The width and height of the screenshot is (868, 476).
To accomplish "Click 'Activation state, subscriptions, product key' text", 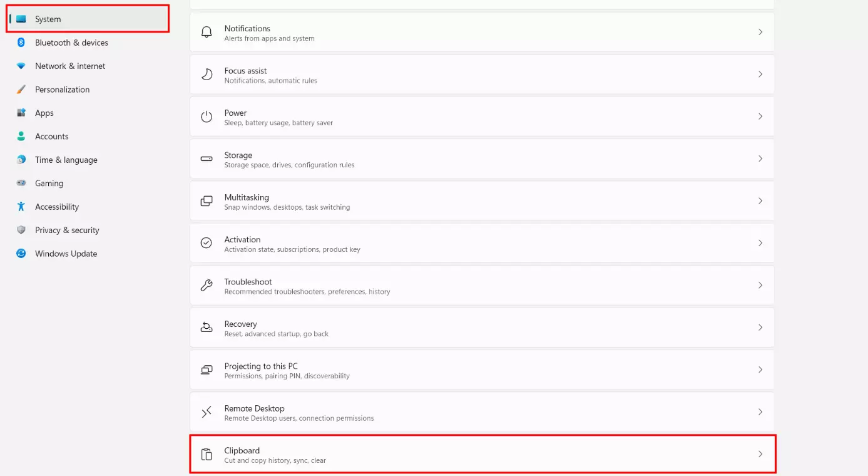I will [x=292, y=249].
